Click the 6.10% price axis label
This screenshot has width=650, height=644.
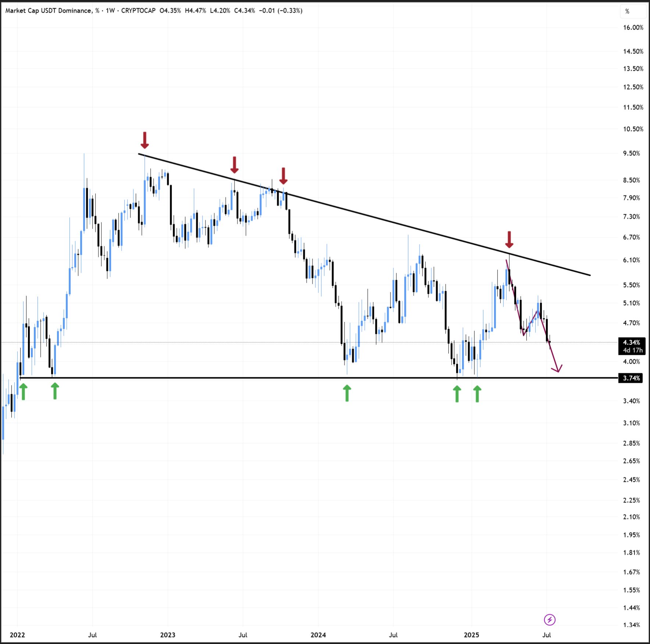pyautogui.click(x=631, y=260)
